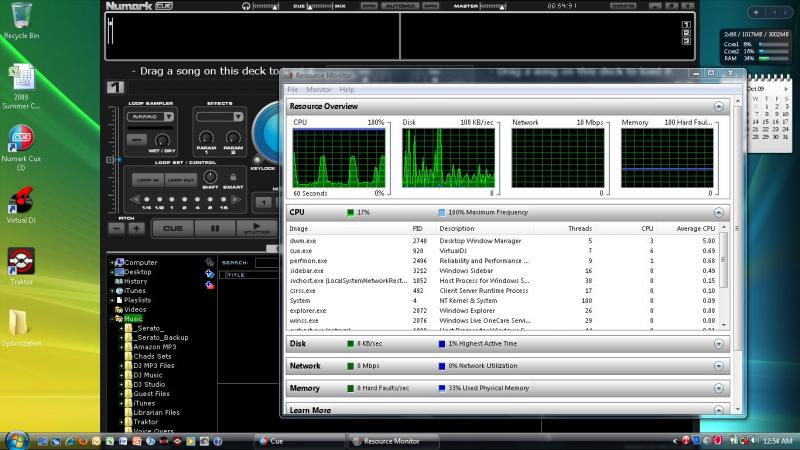Select loop length 2 beats

[185, 200]
